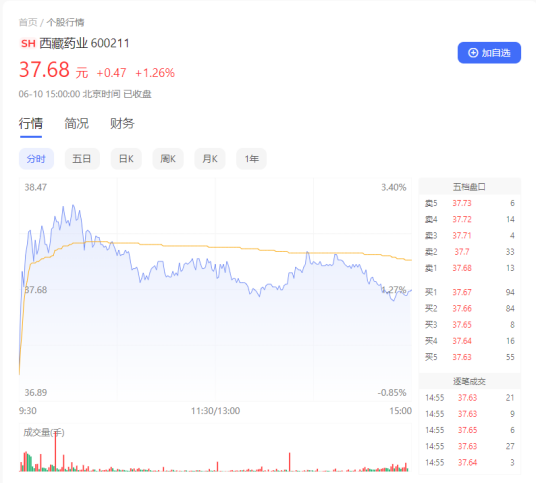Open the 首页 breadcrumb link

click(28, 23)
